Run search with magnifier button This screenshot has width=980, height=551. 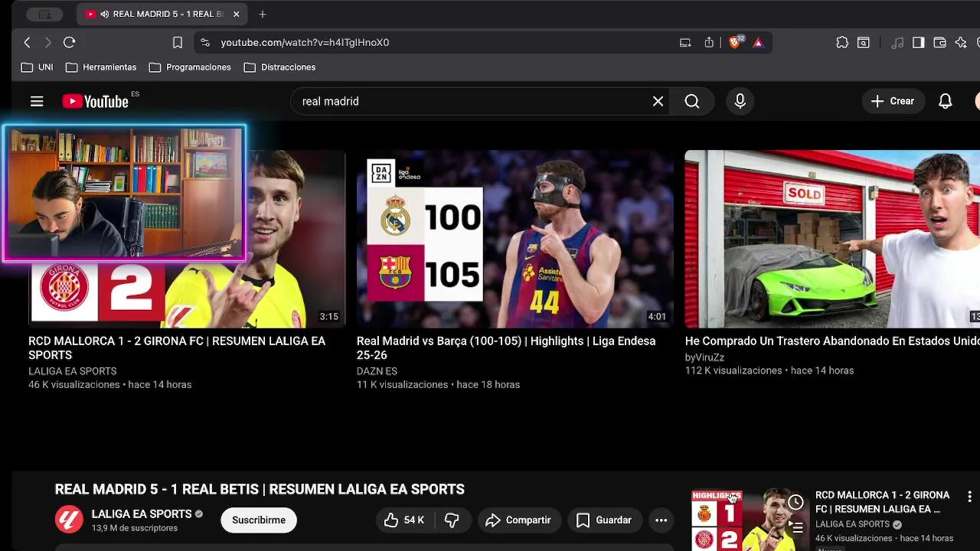692,101
